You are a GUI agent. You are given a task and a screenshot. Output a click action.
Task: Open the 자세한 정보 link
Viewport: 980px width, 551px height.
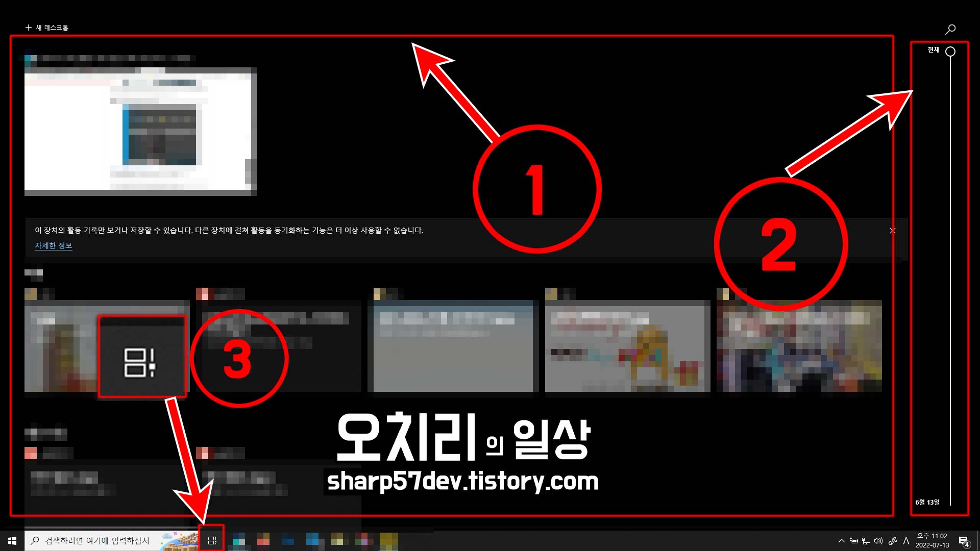click(x=54, y=246)
